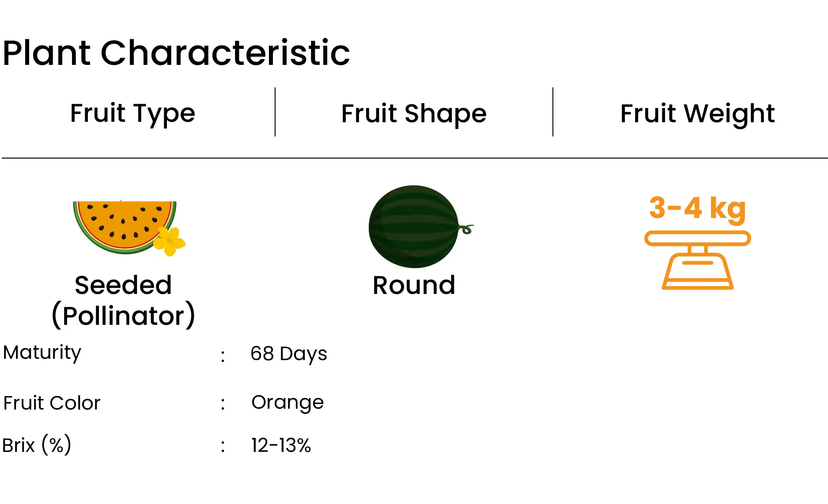
Task: Click the orange 3-4 kg label
Action: [x=697, y=208]
